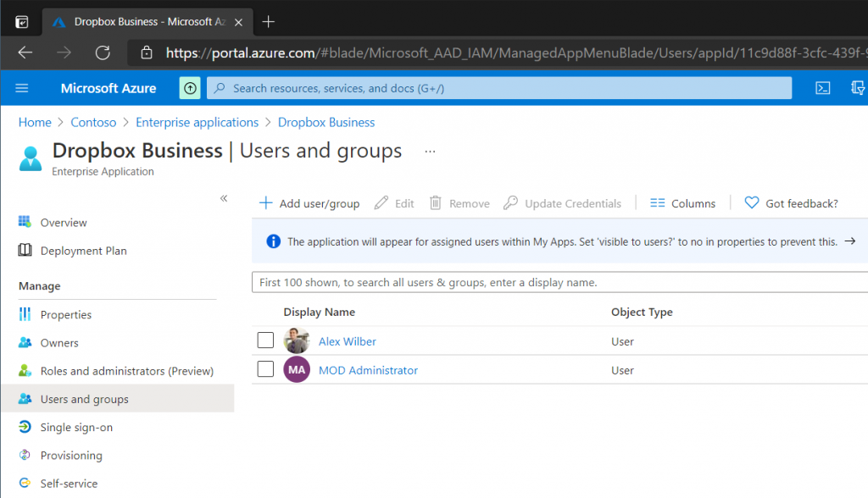Screen dimensions: 868x498
Task: Go to the Contoso breadcrumb
Action: coord(93,122)
